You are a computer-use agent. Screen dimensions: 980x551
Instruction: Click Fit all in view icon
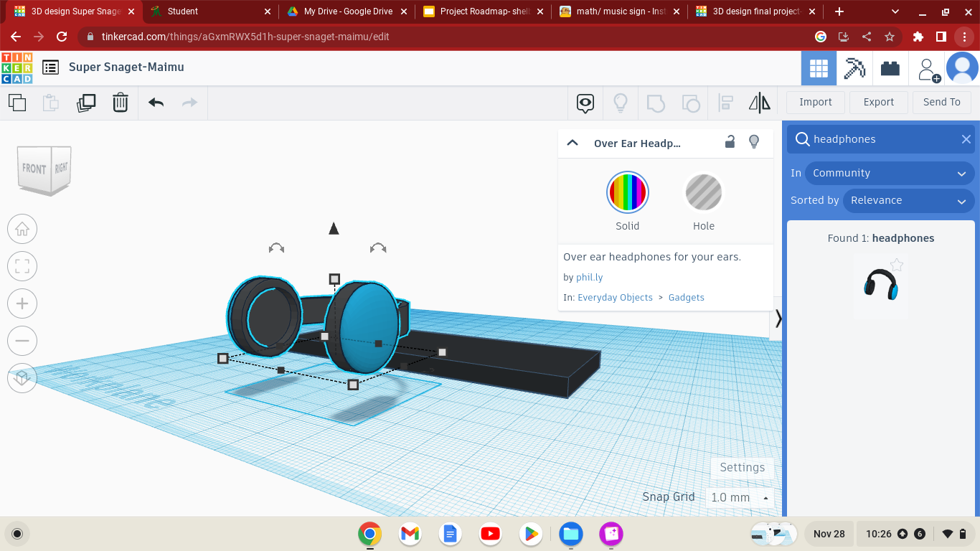point(22,266)
